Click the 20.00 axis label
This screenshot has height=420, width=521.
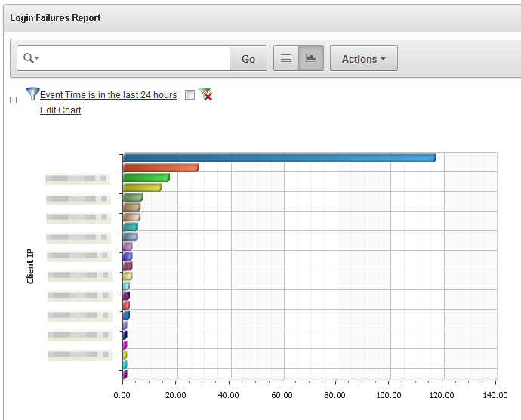click(175, 395)
